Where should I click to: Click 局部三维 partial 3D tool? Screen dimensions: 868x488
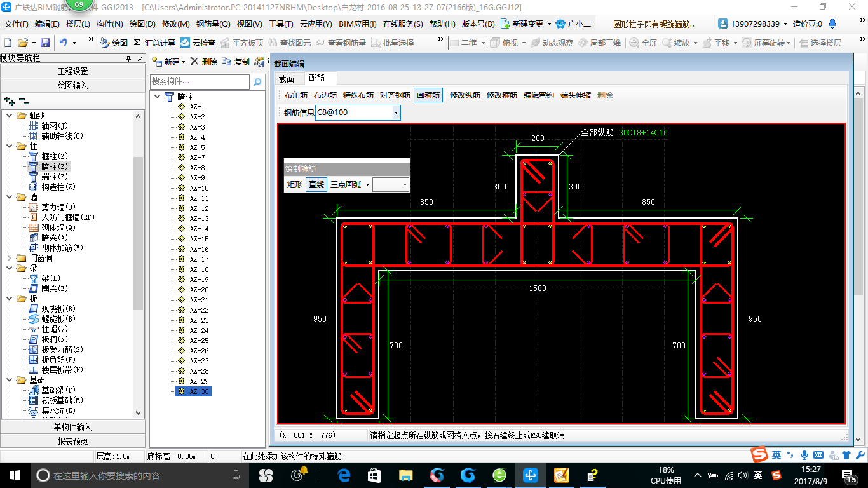click(x=599, y=43)
